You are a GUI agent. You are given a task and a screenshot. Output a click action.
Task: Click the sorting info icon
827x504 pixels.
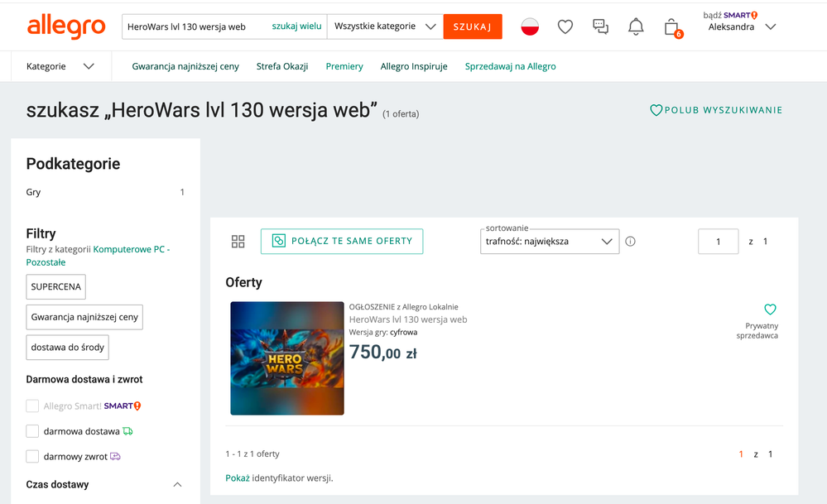coord(631,242)
